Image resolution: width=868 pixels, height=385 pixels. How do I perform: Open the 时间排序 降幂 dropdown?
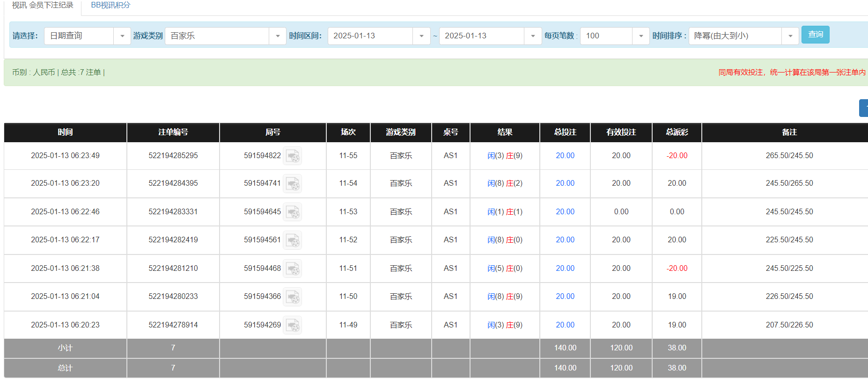point(790,36)
